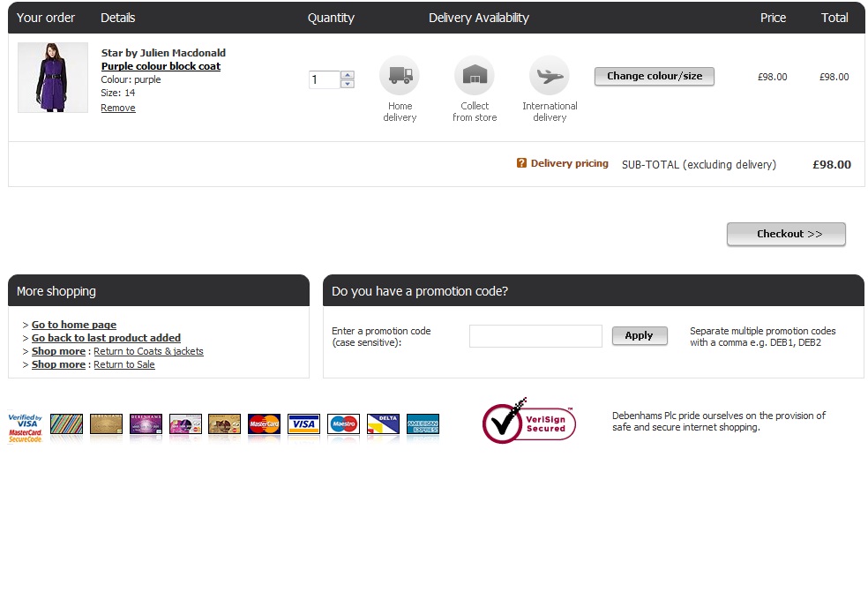Follow Return to Coats & jackets link
The height and width of the screenshot is (592, 868).
pyautogui.click(x=148, y=351)
